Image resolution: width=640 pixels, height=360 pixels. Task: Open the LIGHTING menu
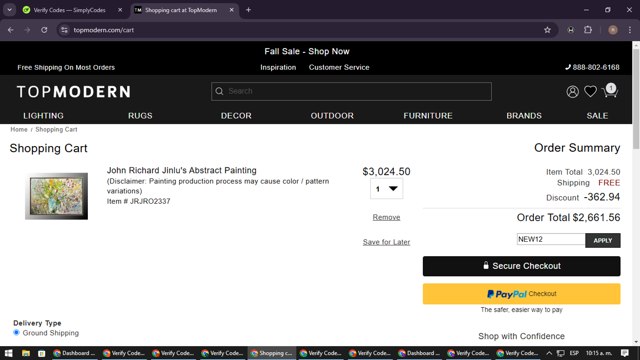(43, 116)
